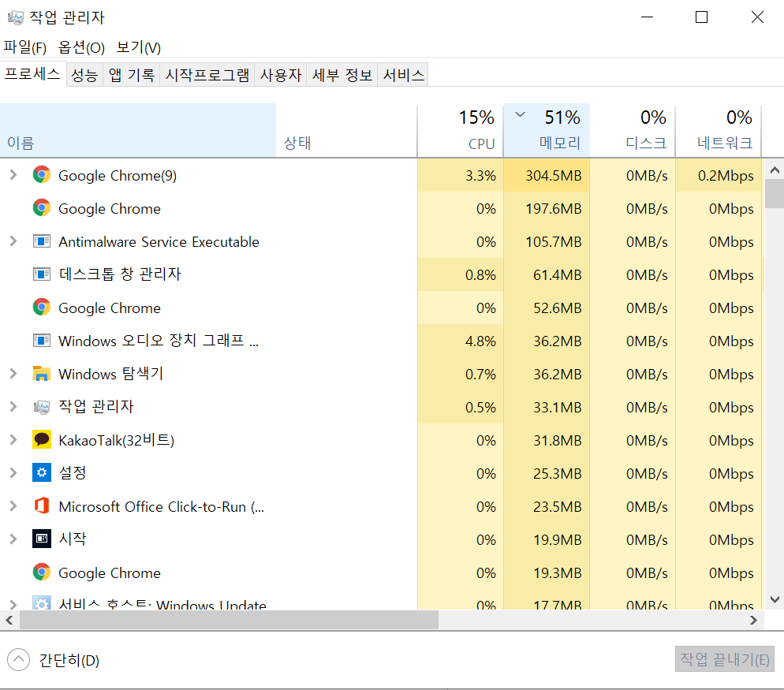784x690 pixels.
Task: Switch to the 세부 정보 tab
Action: [342, 75]
